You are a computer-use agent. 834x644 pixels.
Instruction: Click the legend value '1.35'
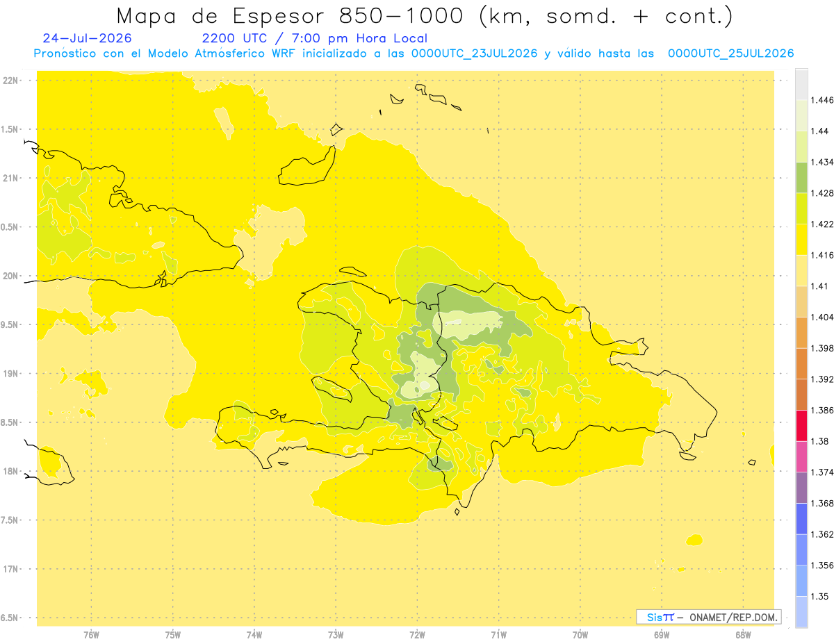pos(820,596)
